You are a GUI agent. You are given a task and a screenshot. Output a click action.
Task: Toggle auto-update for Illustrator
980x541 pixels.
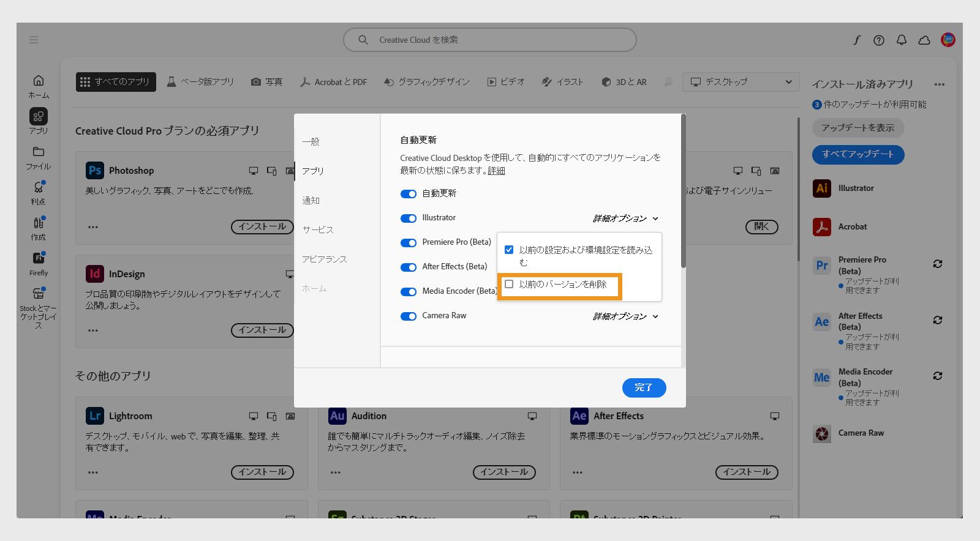pos(409,218)
